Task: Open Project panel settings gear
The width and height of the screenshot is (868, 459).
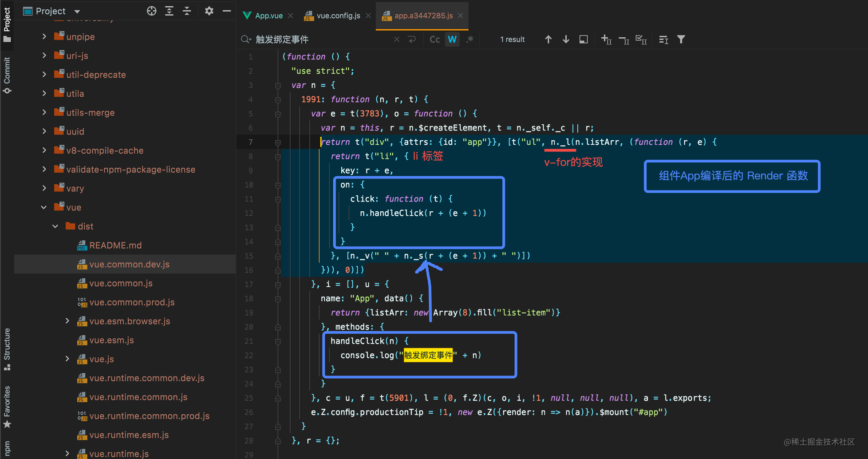Action: (x=209, y=11)
